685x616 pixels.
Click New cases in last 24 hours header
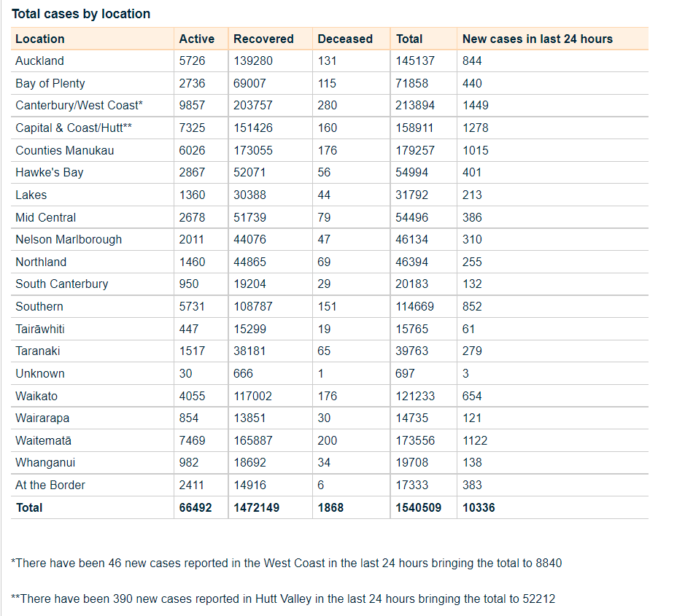tap(538, 39)
